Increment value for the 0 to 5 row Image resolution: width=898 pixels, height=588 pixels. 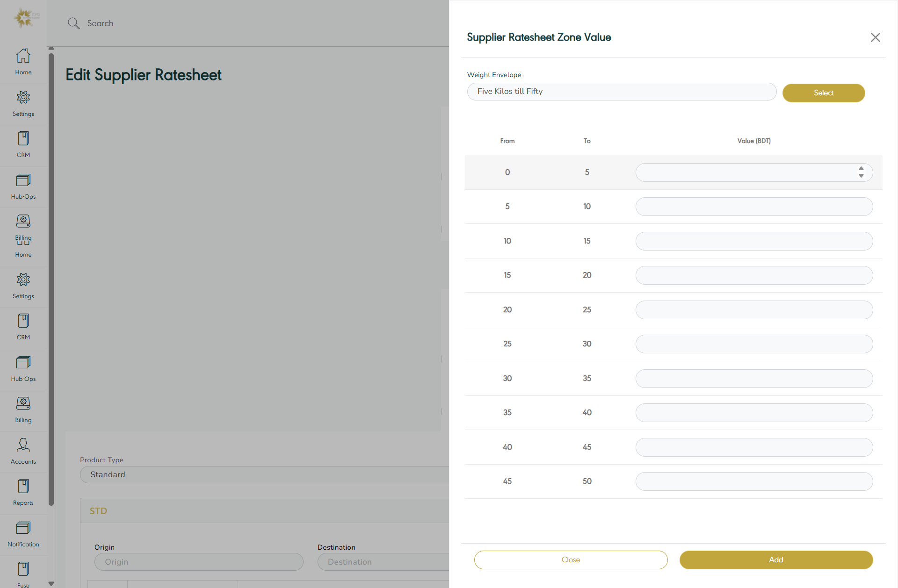coord(861,169)
